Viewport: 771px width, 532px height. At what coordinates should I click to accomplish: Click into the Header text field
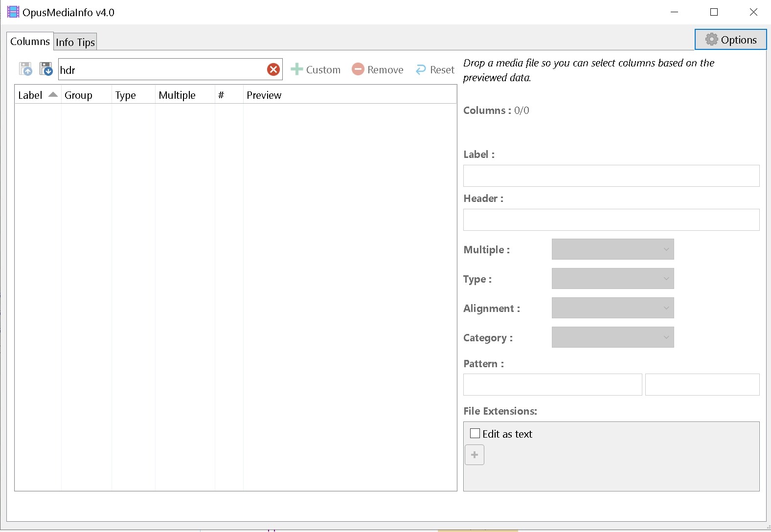point(611,220)
